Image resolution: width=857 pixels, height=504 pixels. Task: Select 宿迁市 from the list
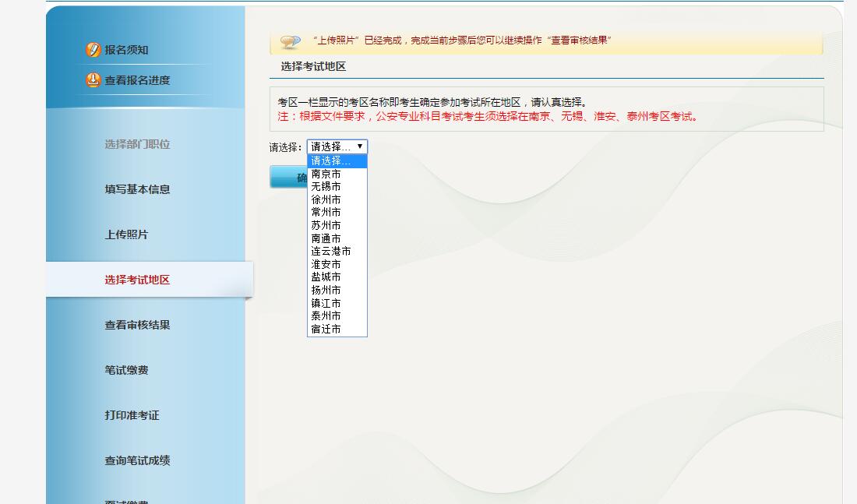click(x=337, y=329)
